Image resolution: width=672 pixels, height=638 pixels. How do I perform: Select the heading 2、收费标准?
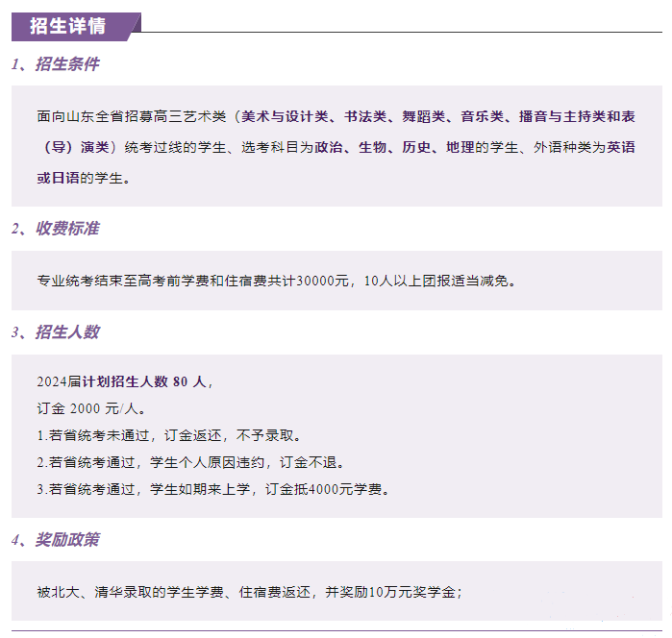click(x=56, y=229)
